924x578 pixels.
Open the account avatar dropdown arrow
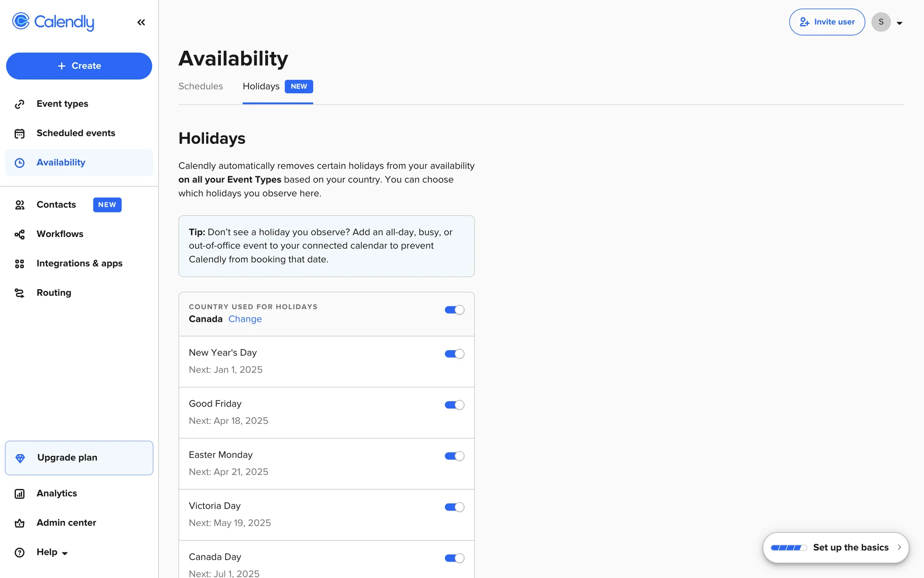coord(899,23)
